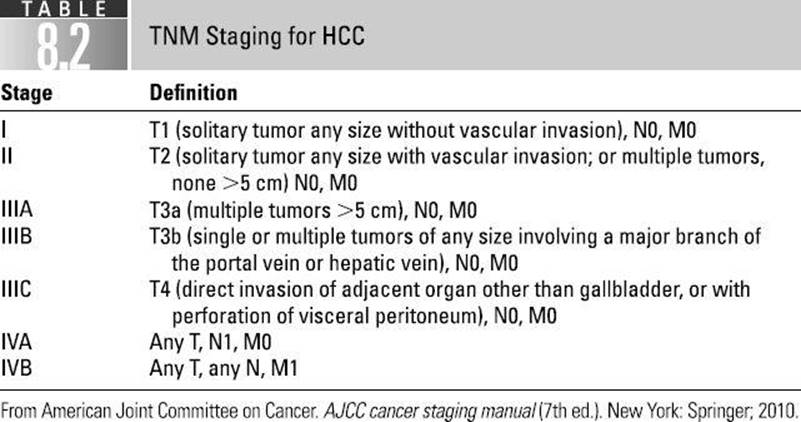Click the 8.2 table number badge

(x=63, y=46)
